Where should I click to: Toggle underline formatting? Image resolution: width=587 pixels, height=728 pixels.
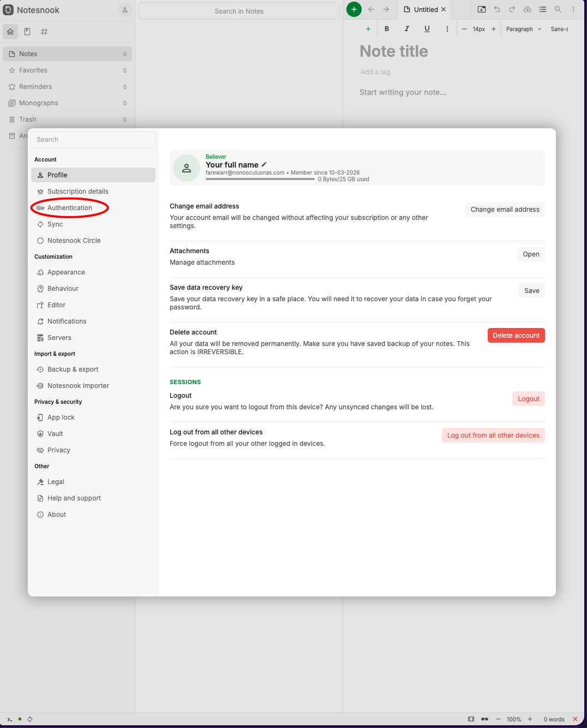[x=427, y=29]
